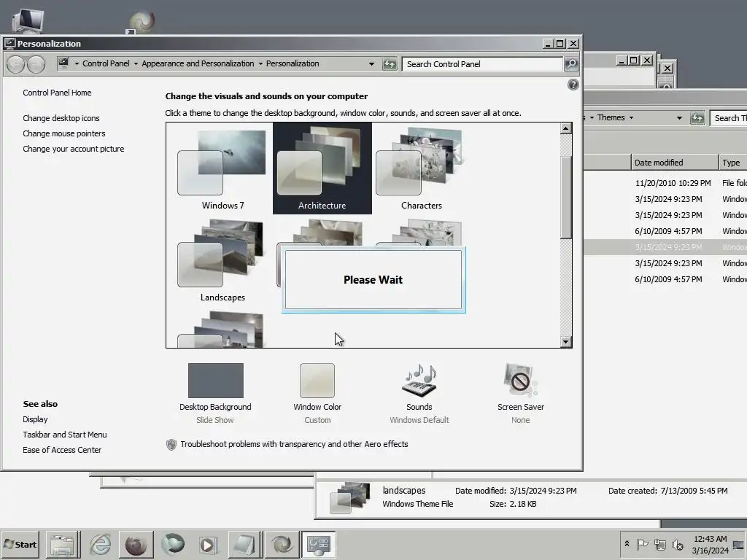
Task: Click the shield icon beside the Troubleshoot link
Action: click(171, 445)
